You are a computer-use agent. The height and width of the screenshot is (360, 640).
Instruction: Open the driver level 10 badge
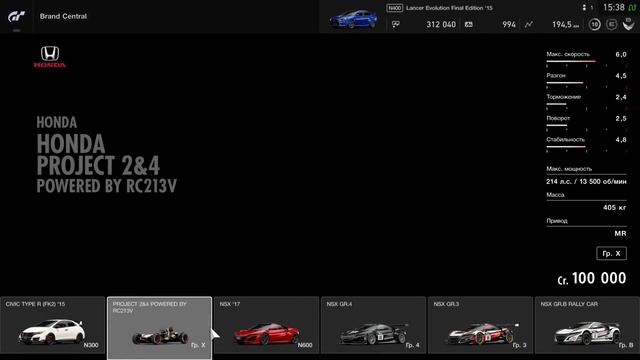tap(595, 24)
